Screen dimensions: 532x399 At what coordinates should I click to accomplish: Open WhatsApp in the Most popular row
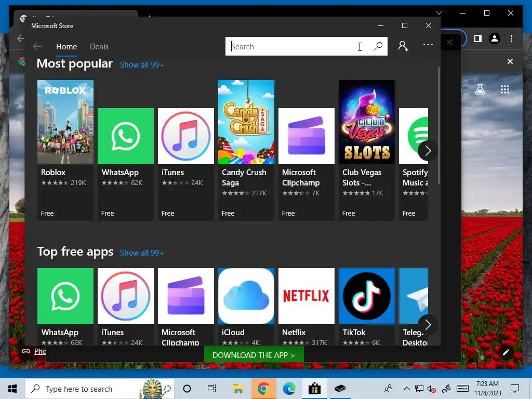pyautogui.click(x=126, y=164)
